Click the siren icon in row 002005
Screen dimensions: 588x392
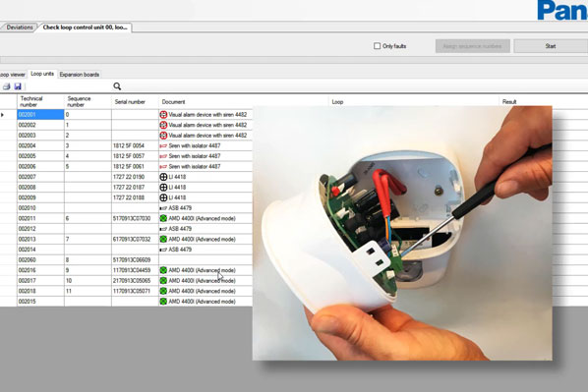pyautogui.click(x=163, y=156)
